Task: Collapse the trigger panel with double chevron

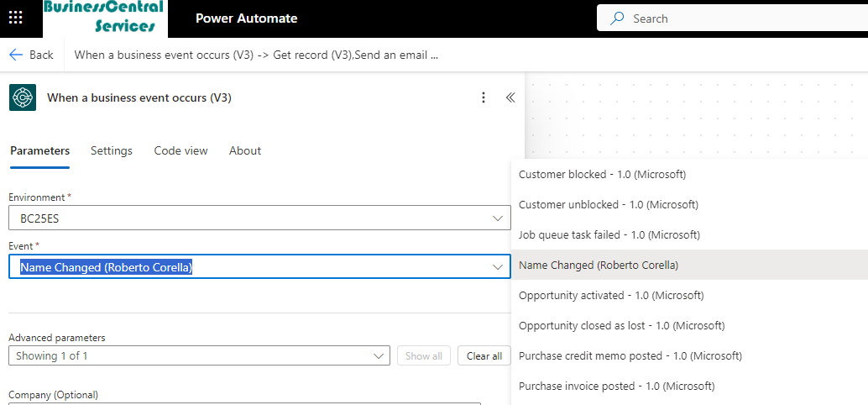Action: pos(510,97)
